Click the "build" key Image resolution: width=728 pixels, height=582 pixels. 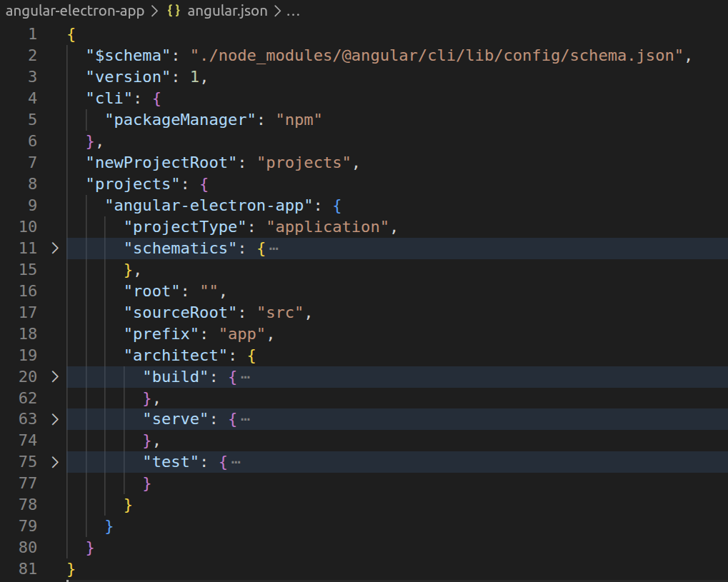click(x=176, y=376)
